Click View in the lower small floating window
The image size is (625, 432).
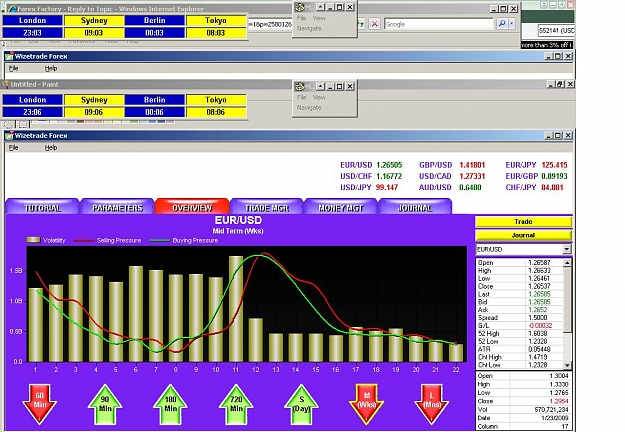tap(319, 97)
